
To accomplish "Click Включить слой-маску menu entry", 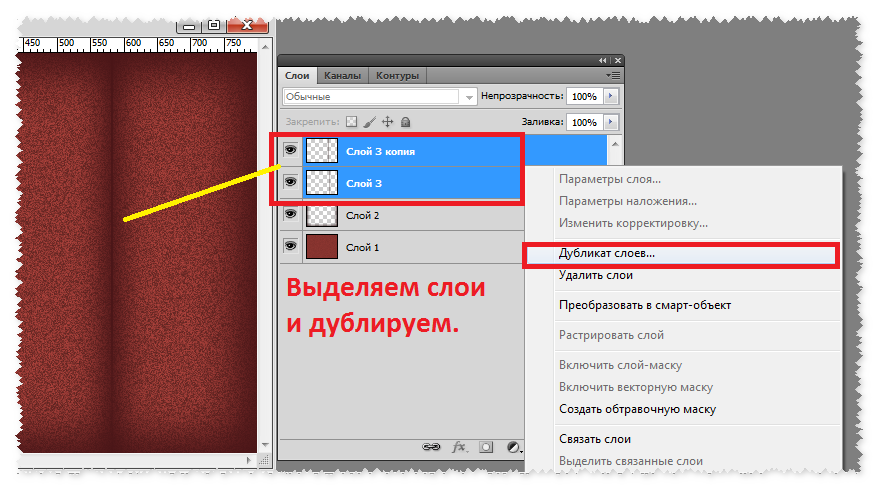I will 620,365.
